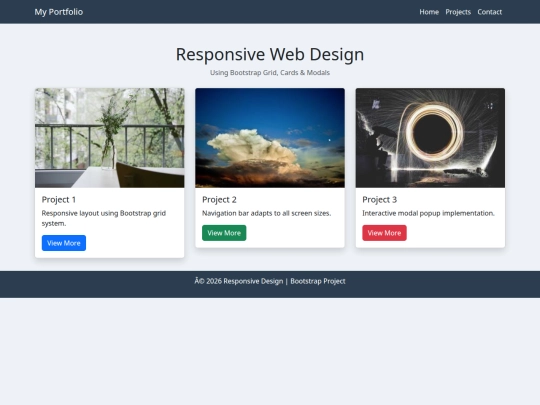This screenshot has width=540, height=405.
Task: Click text Interactive modal popup implementation
Action: click(428, 214)
